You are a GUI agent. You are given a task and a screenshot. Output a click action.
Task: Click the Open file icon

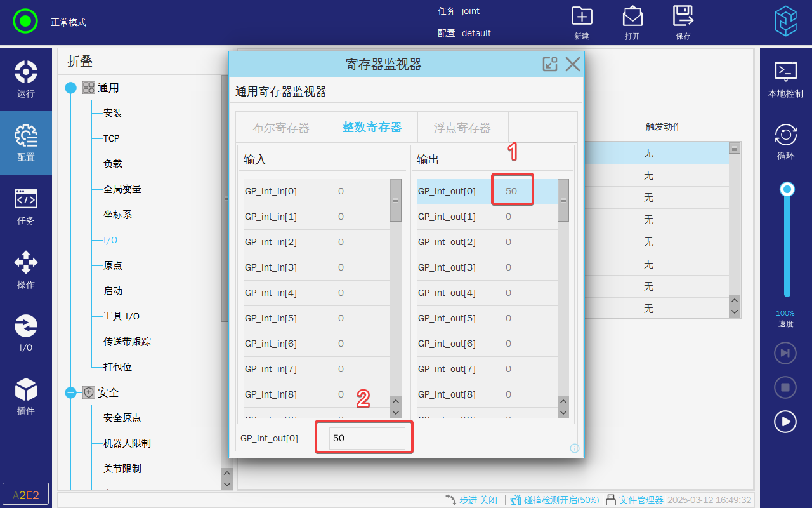632,17
